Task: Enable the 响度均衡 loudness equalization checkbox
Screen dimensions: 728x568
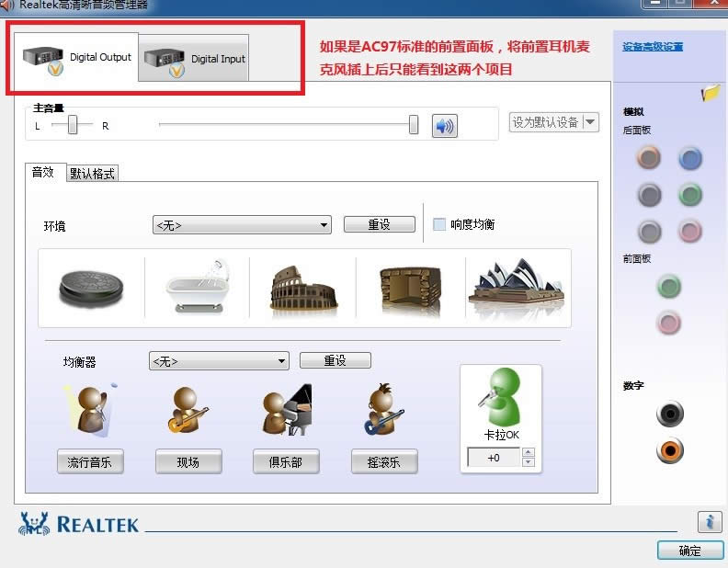Action: click(x=439, y=224)
